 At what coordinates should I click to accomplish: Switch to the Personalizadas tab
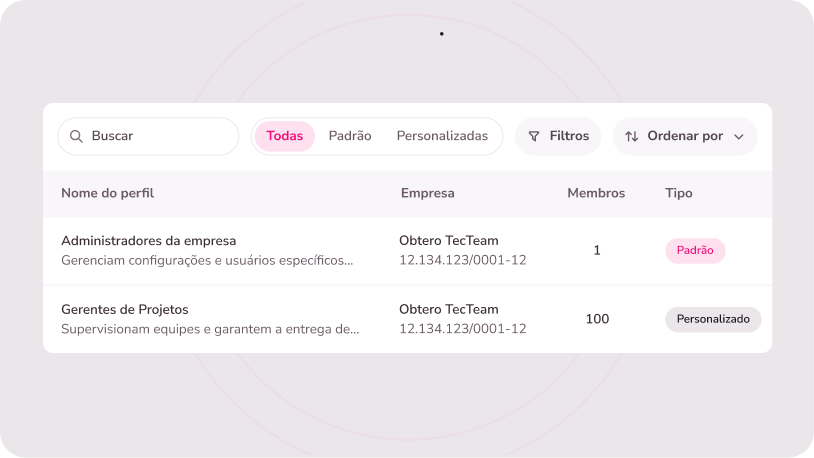click(442, 136)
